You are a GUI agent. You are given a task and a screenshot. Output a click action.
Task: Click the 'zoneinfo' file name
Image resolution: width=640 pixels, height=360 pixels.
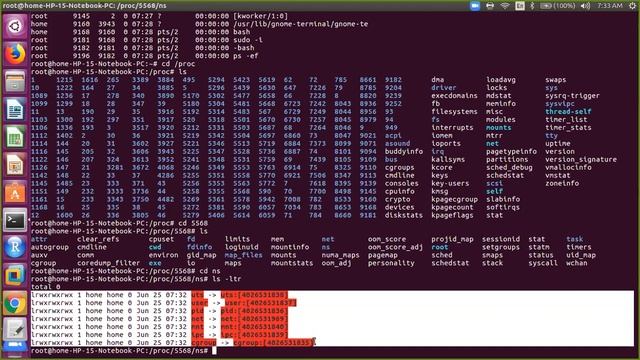click(562, 184)
